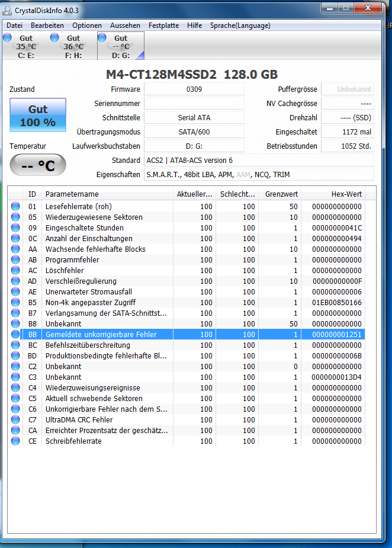Screen dimensions: 392x548
Task: Open the Bearbeiten menu
Action: coord(47,25)
